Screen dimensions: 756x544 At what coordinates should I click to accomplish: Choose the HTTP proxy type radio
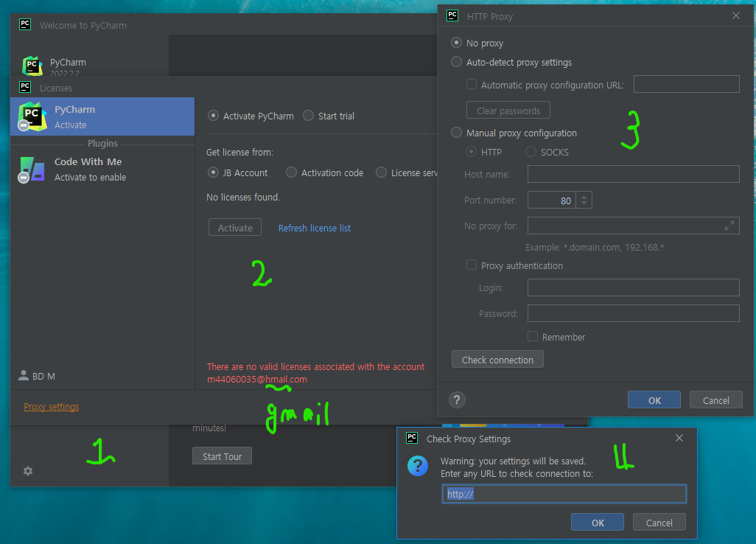click(471, 152)
